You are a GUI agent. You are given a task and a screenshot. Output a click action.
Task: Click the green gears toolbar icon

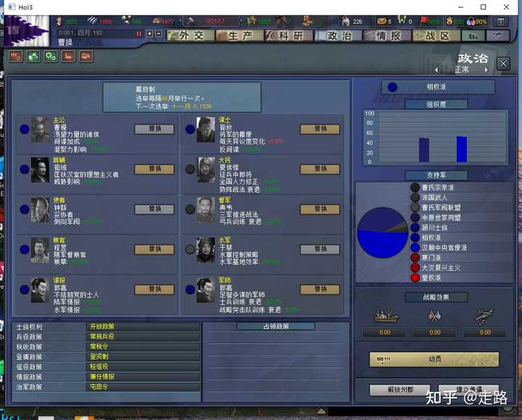click(51, 56)
